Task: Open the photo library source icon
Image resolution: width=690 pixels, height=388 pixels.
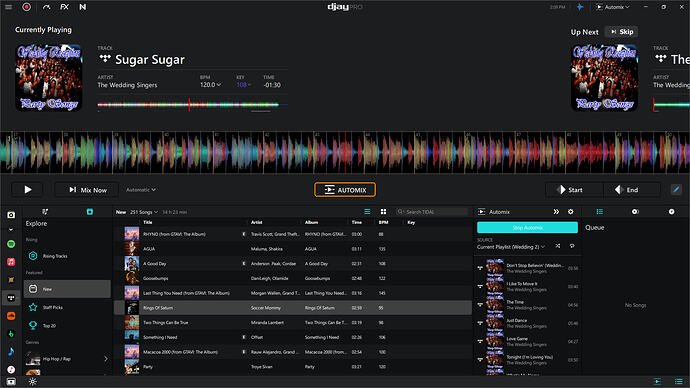Action: [11, 215]
